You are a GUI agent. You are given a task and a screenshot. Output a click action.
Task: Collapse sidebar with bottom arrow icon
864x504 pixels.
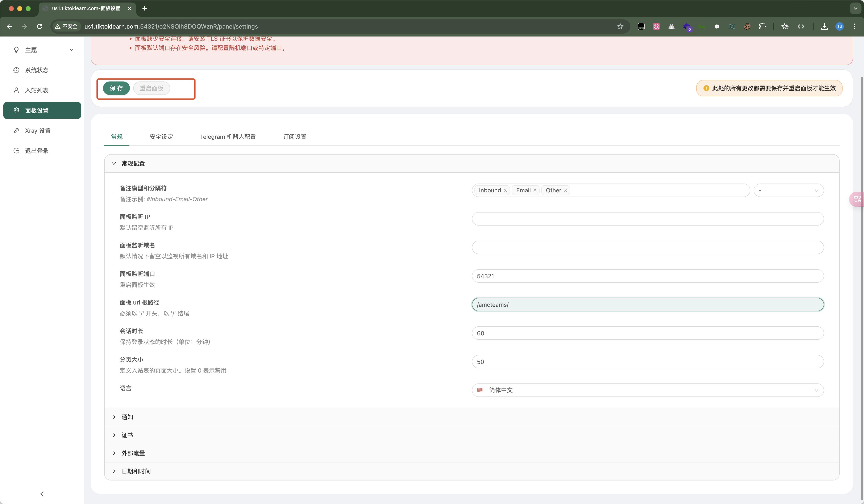(42, 494)
